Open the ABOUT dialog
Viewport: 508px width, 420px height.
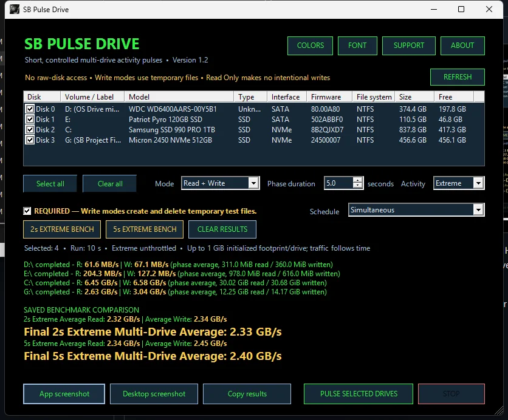tap(462, 46)
